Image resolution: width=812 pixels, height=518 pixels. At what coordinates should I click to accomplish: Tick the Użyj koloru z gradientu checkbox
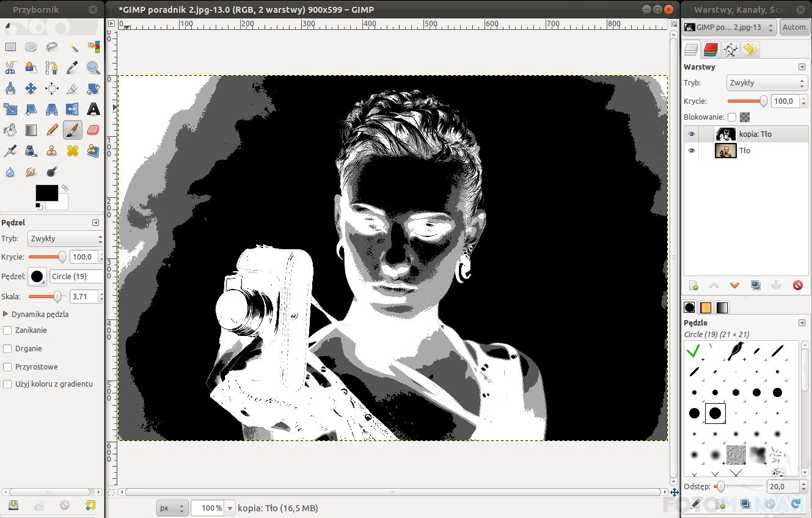click(7, 384)
